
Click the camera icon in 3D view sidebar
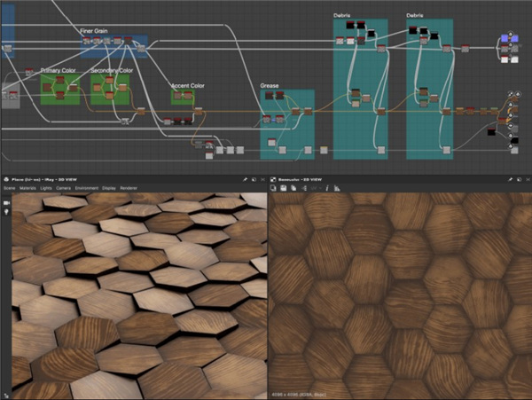(x=6, y=202)
